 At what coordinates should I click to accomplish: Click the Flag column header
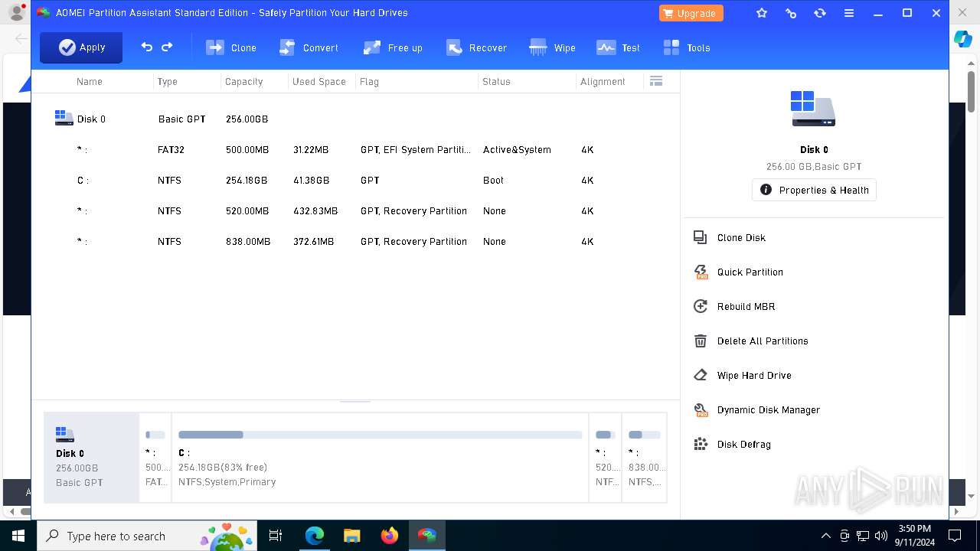pos(369,82)
